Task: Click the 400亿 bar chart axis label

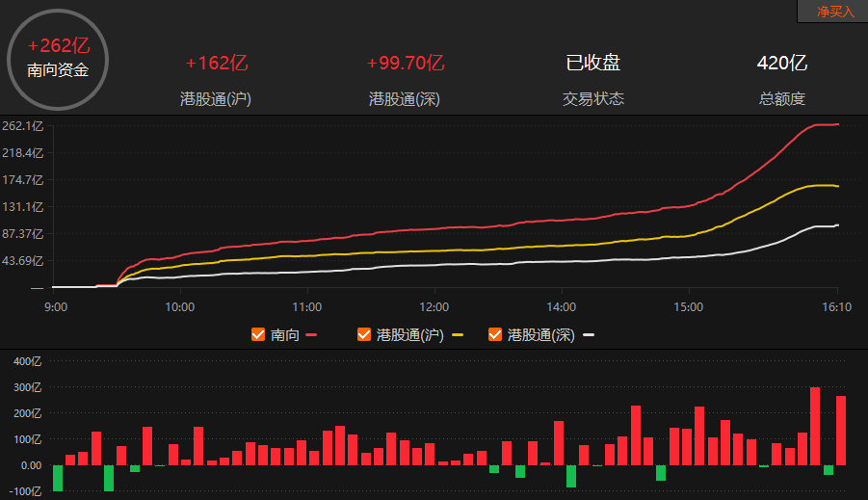Action: pyautogui.click(x=28, y=361)
